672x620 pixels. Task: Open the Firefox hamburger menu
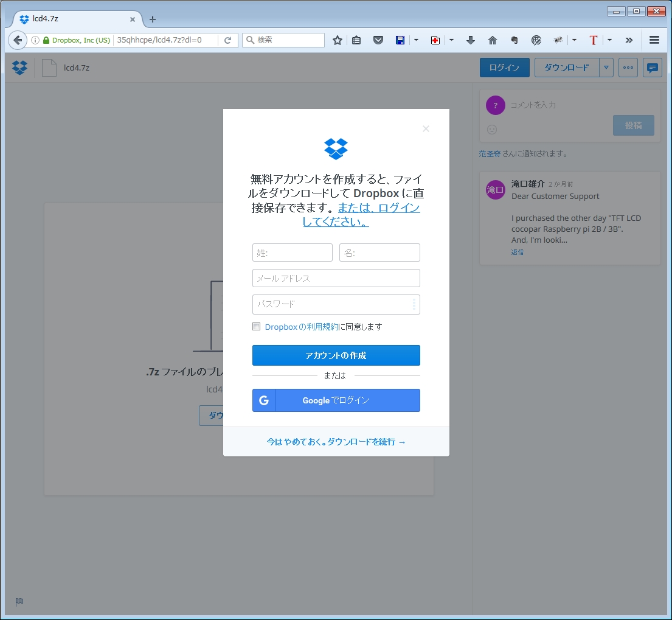tap(654, 40)
